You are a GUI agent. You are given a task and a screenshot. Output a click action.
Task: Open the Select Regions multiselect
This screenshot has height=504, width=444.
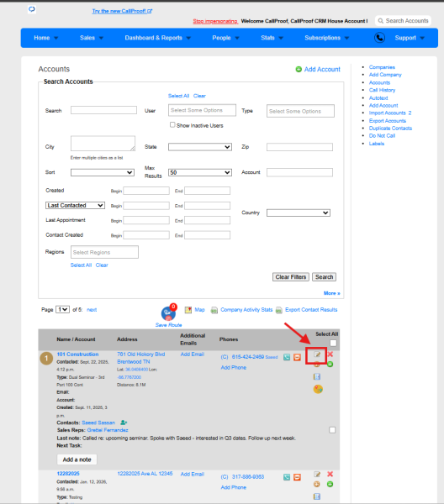[104, 252]
